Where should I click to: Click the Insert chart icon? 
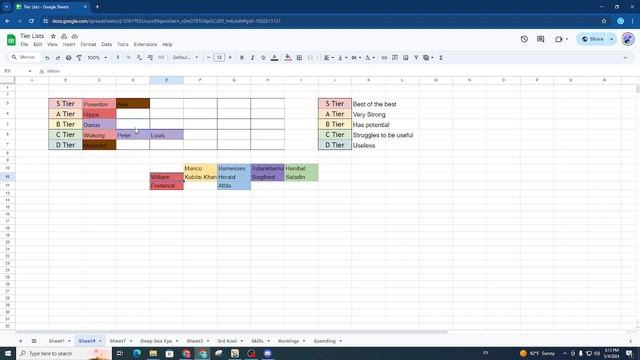(405, 58)
